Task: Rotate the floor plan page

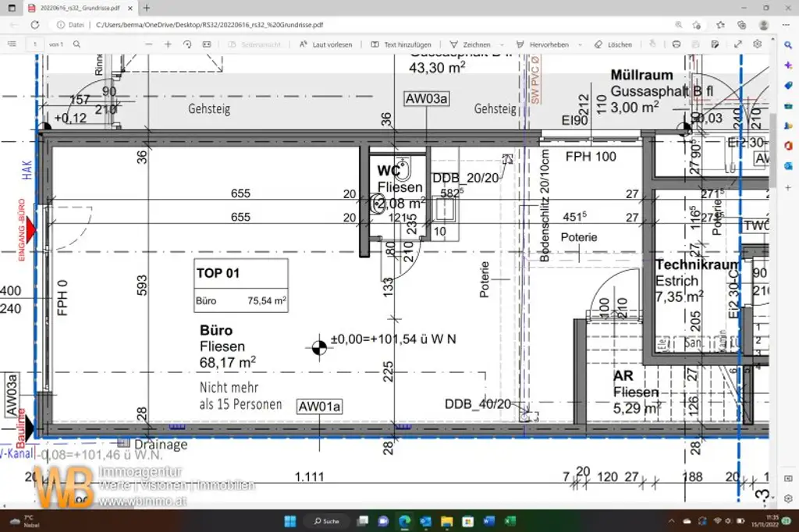Action: (188, 44)
